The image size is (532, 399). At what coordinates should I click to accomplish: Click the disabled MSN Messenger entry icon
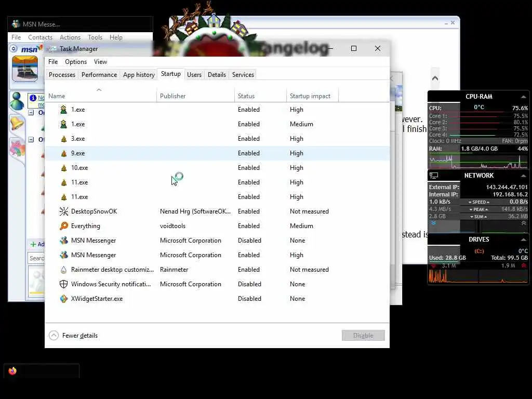(x=63, y=241)
